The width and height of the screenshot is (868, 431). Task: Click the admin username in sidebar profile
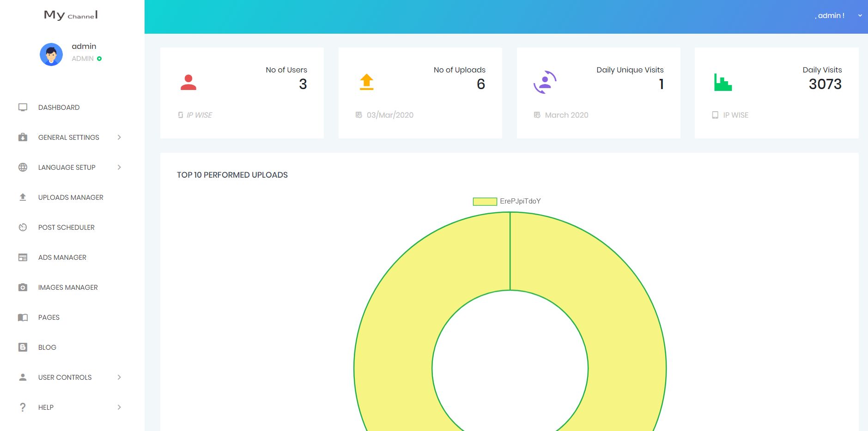point(84,46)
